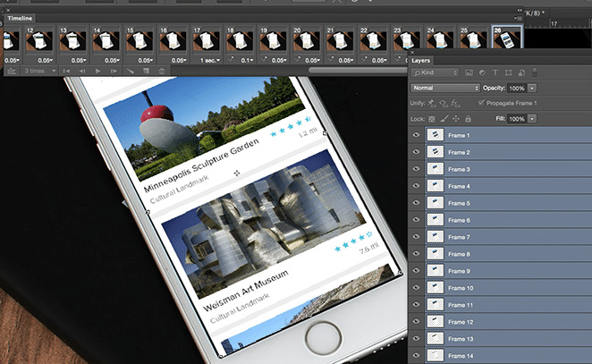The width and height of the screenshot is (592, 364).
Task: Hide the Frame 1 layer
Action: [416, 135]
